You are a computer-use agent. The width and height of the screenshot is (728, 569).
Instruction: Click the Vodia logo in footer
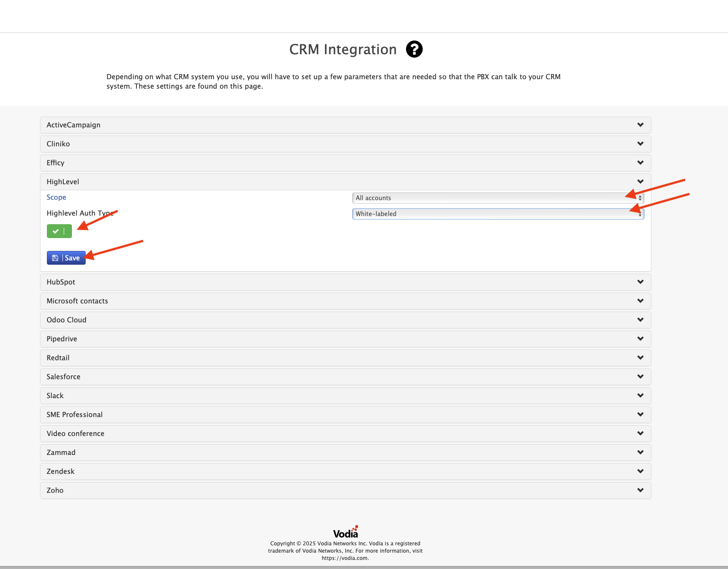[x=345, y=532]
